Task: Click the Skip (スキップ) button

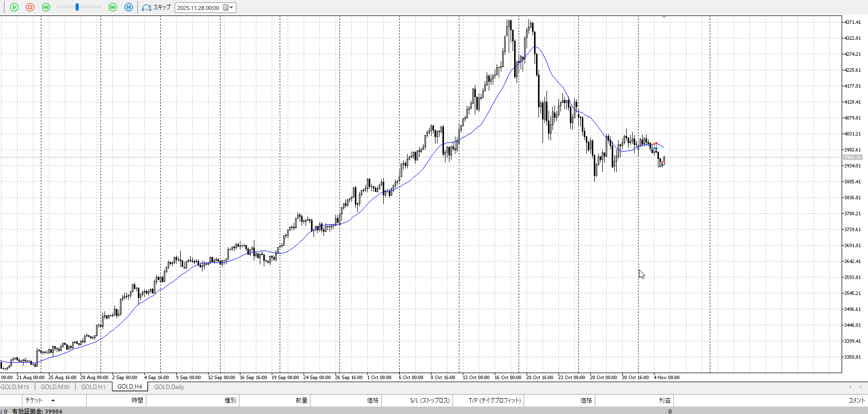Action: [x=156, y=7]
